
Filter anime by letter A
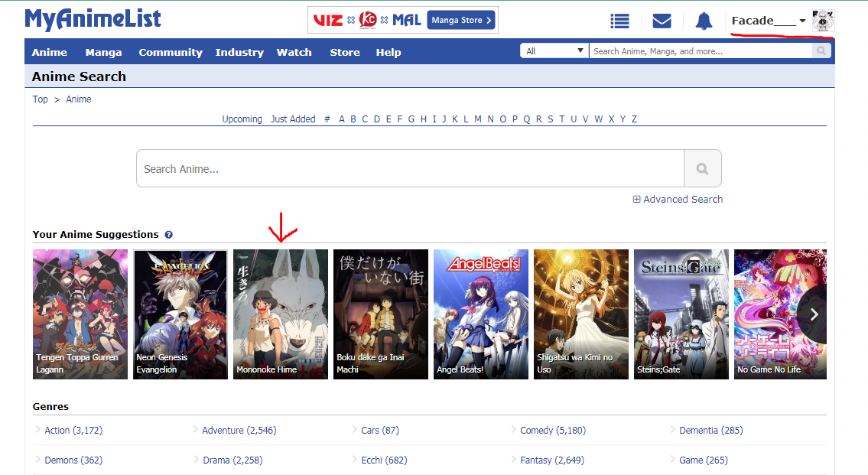point(342,119)
